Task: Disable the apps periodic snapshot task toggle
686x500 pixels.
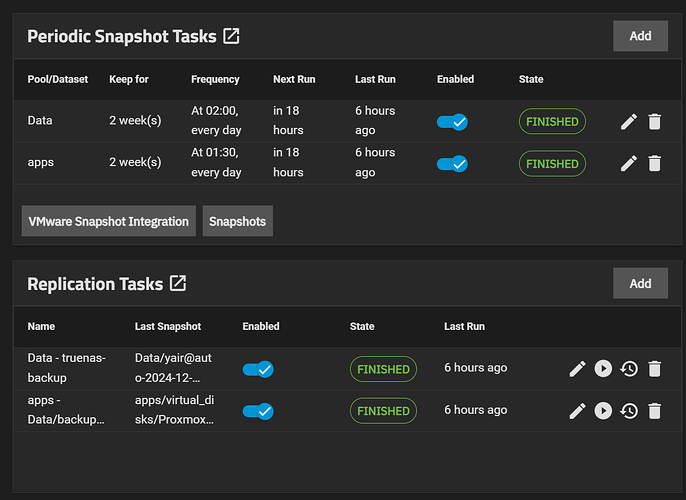Action: [452, 164]
